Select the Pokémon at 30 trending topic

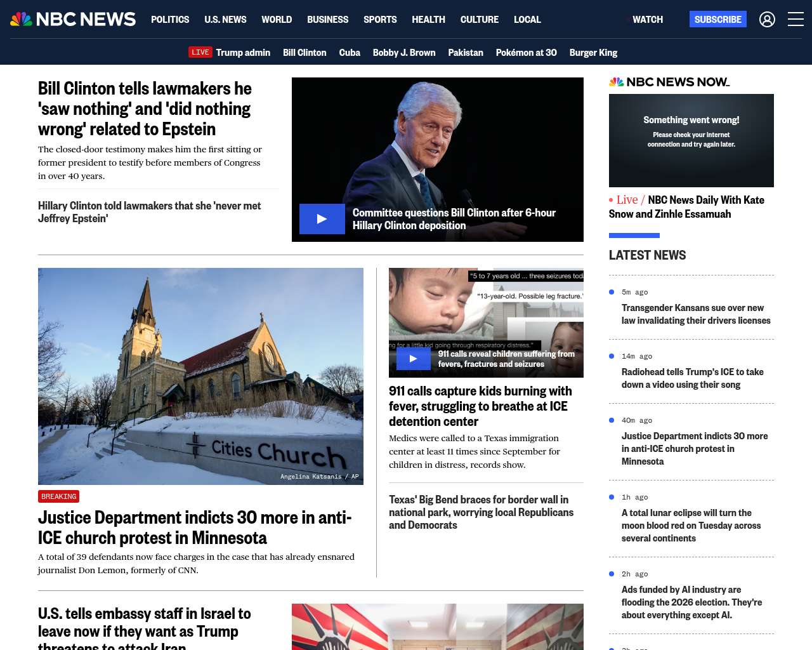tap(526, 53)
